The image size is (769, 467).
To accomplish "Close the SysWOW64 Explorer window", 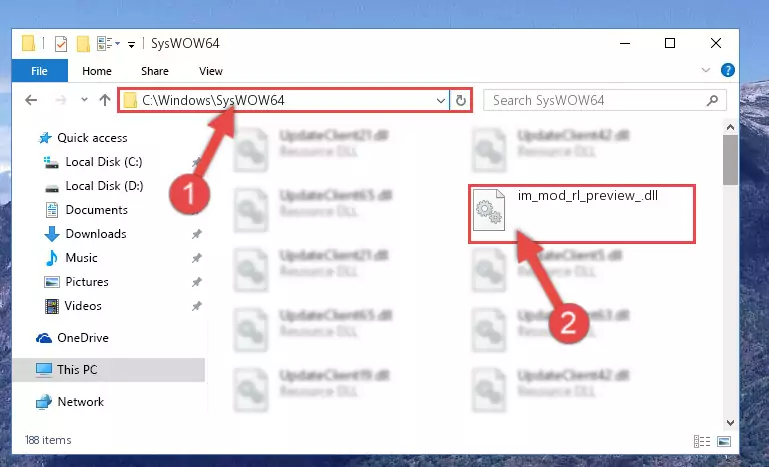I will tap(716, 44).
